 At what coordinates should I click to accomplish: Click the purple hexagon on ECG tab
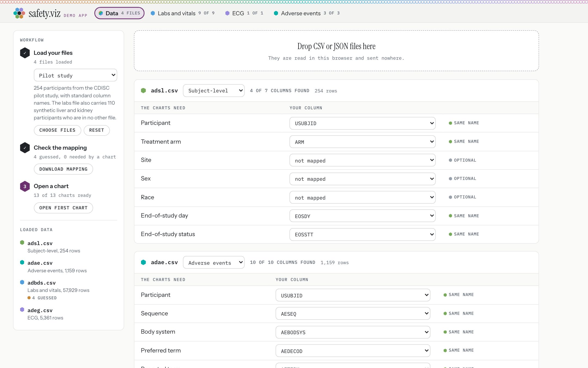(x=227, y=13)
